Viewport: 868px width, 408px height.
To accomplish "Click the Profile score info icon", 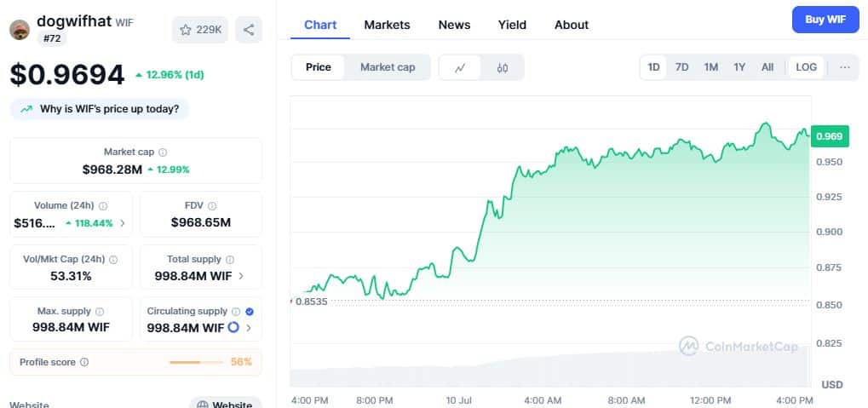I will pos(84,362).
